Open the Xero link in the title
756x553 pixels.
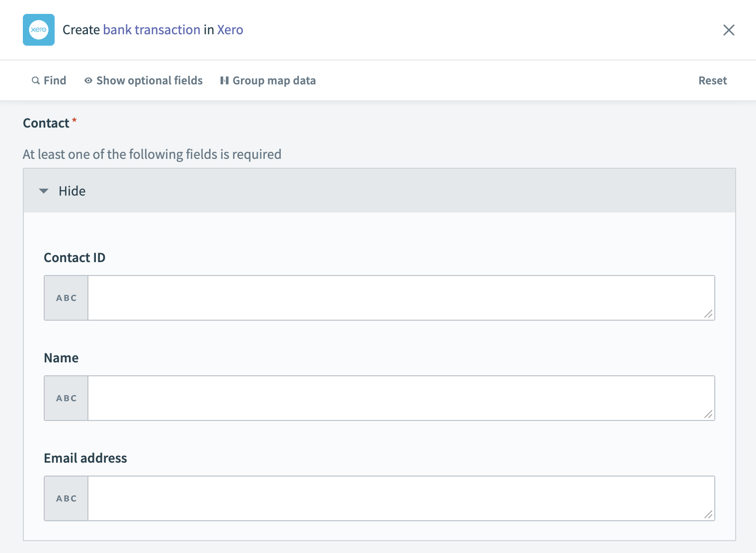pos(230,30)
